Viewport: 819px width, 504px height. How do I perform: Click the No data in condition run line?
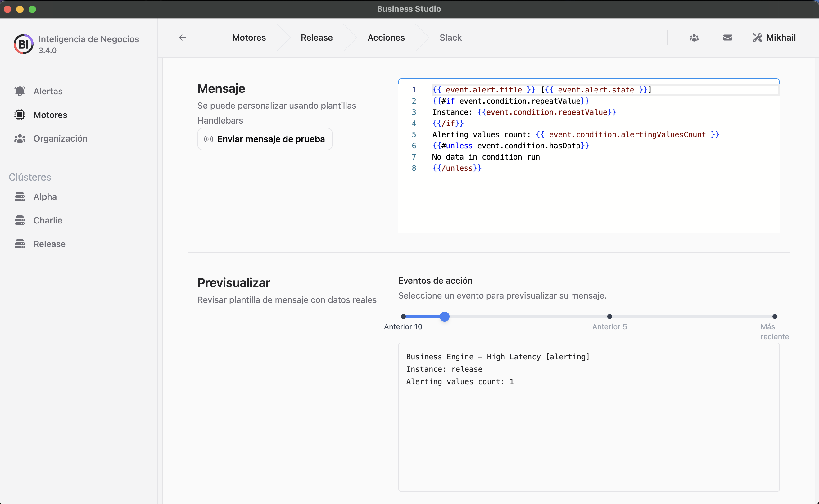pyautogui.click(x=486, y=157)
